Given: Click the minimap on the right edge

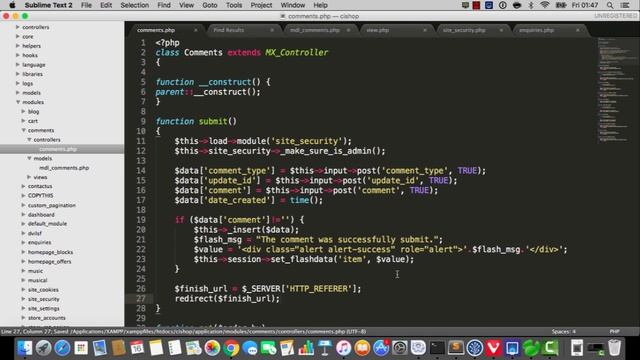Looking at the screenshot, I should (616, 90).
